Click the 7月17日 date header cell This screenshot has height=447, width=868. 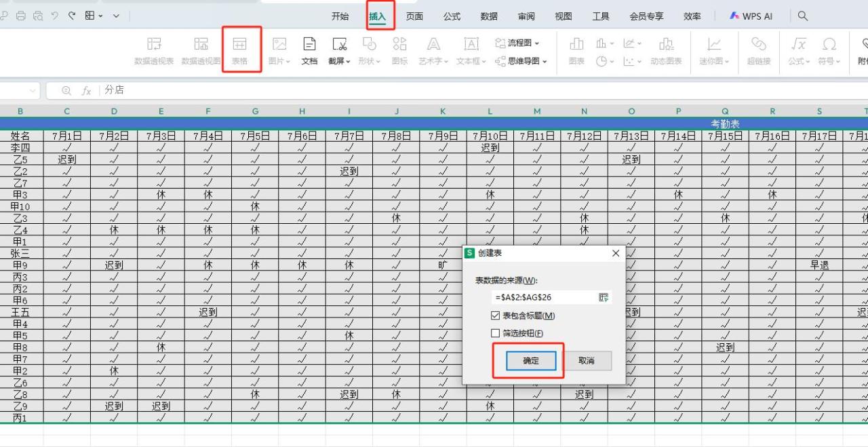[x=819, y=136]
